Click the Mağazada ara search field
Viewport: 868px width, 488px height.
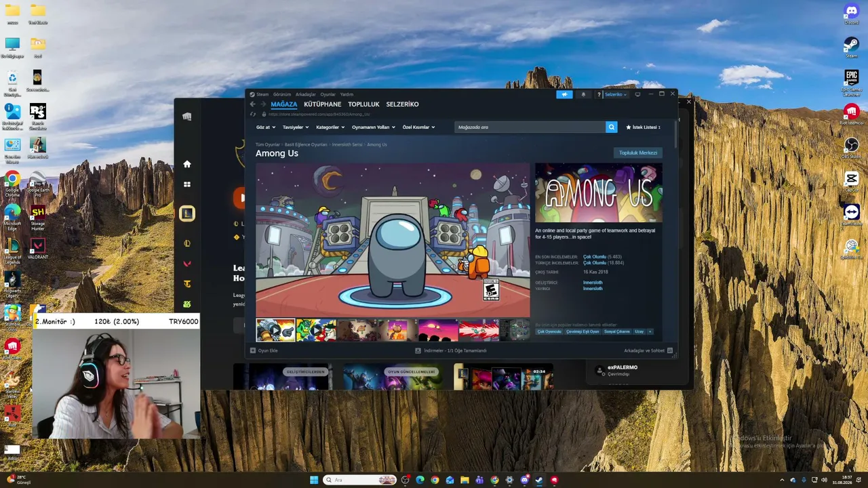(x=530, y=127)
